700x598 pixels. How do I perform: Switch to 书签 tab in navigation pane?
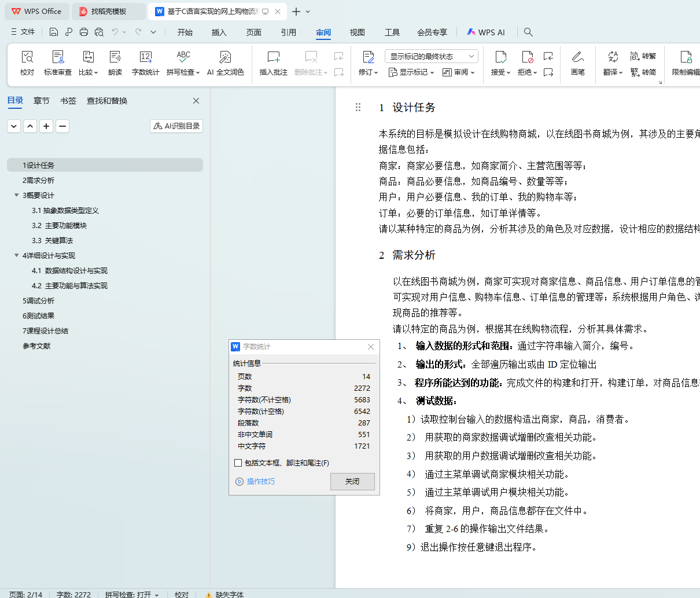click(68, 101)
